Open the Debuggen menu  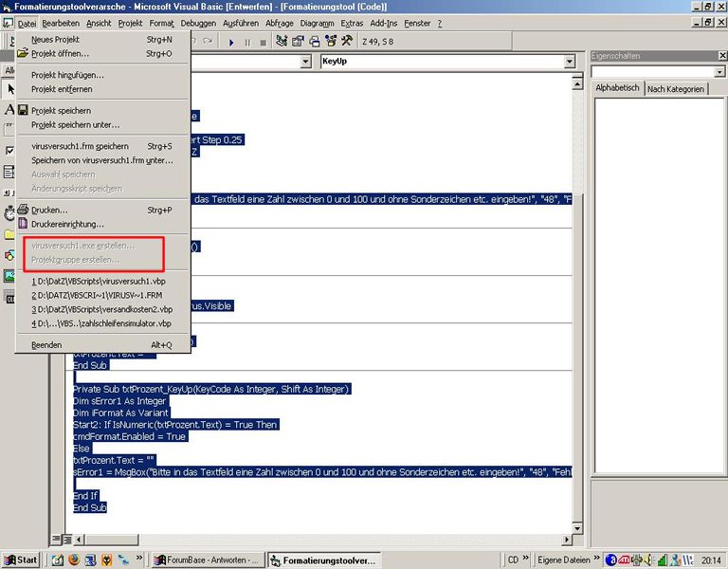(198, 23)
